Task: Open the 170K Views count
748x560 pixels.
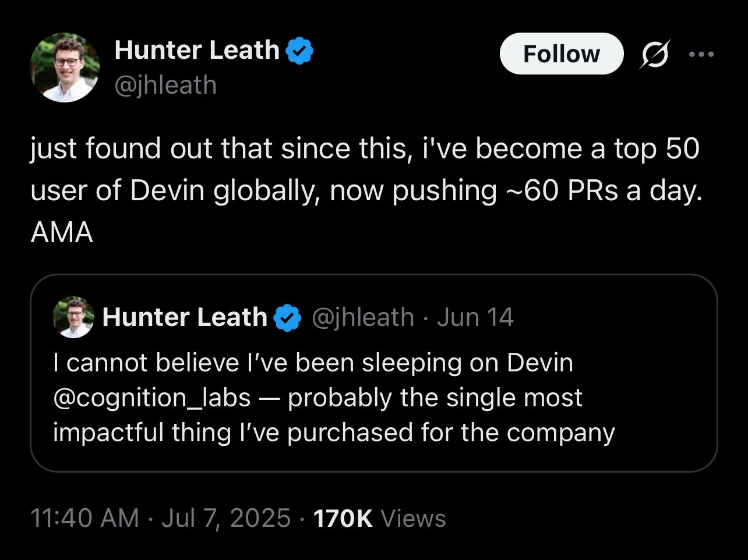Action: click(x=379, y=518)
